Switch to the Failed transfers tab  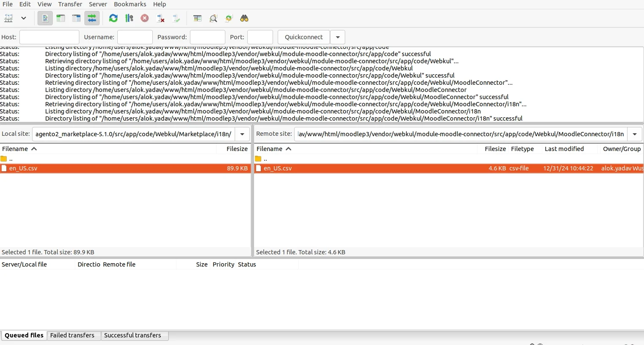point(72,335)
